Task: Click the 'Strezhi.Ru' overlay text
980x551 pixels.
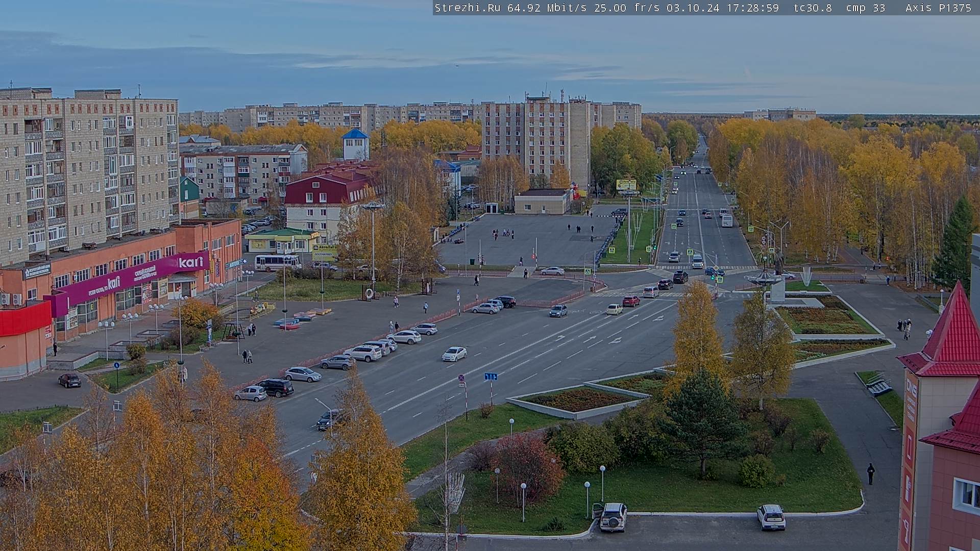Action: 467,8
